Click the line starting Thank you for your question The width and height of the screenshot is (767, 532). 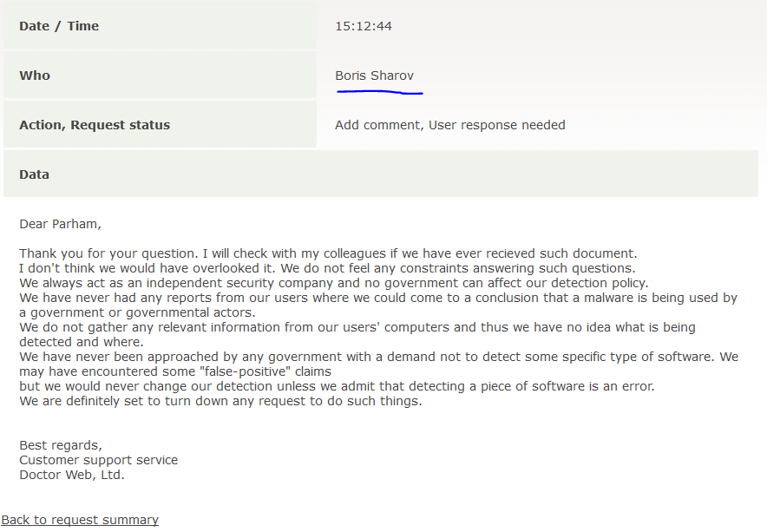coord(328,253)
